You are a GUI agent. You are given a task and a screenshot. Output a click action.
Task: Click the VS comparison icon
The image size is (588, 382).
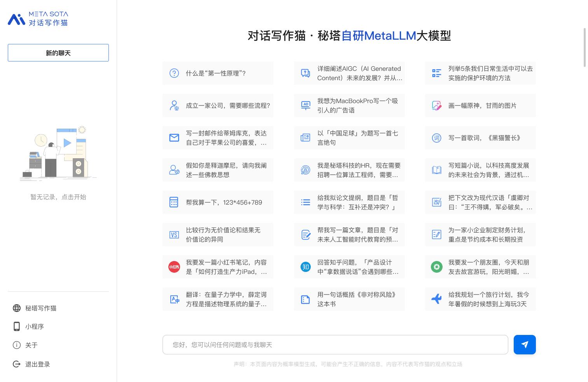tap(174, 235)
